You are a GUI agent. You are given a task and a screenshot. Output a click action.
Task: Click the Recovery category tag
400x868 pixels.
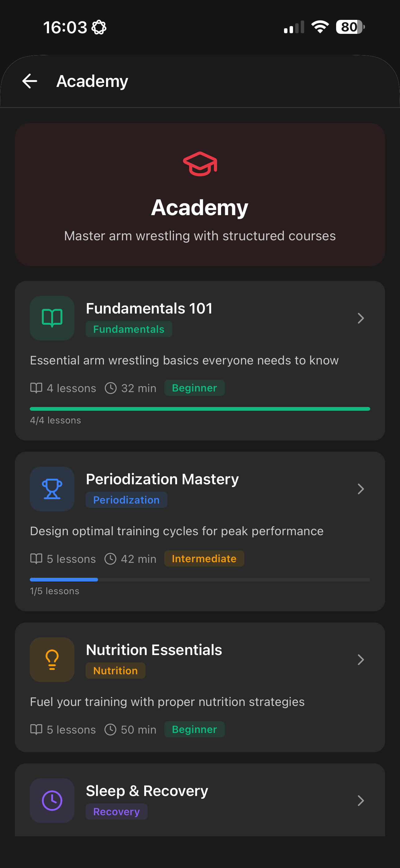click(117, 812)
